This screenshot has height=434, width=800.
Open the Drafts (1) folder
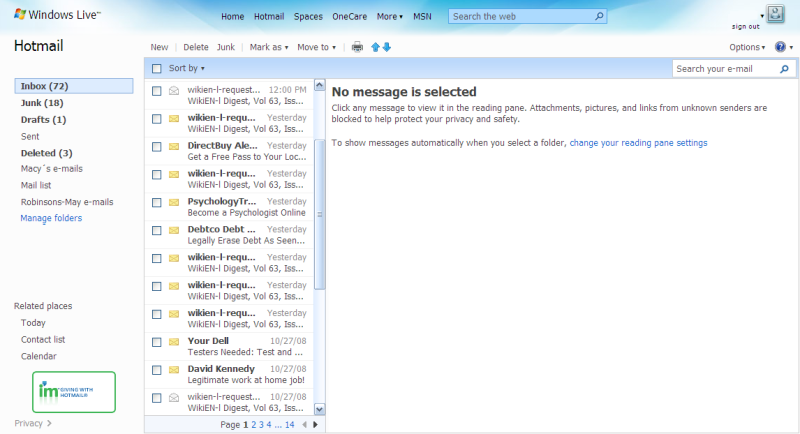point(43,120)
